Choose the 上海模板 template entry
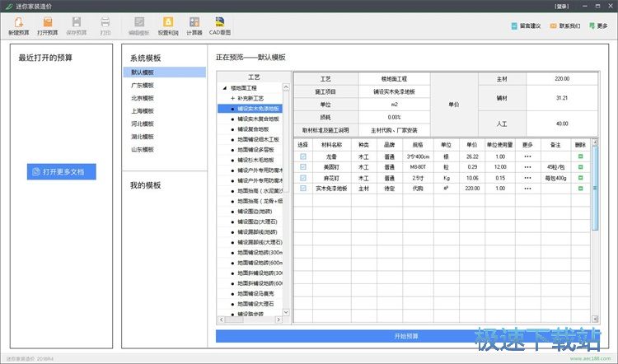Viewport: 618px width, 364px height. coord(143,110)
